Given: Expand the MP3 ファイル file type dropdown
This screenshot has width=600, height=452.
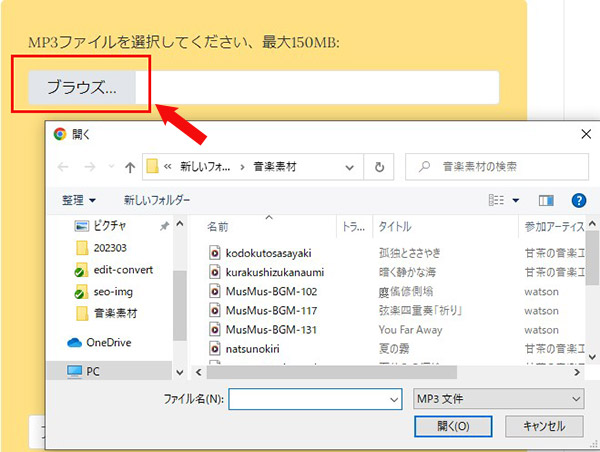Looking at the screenshot, I should click(497, 399).
